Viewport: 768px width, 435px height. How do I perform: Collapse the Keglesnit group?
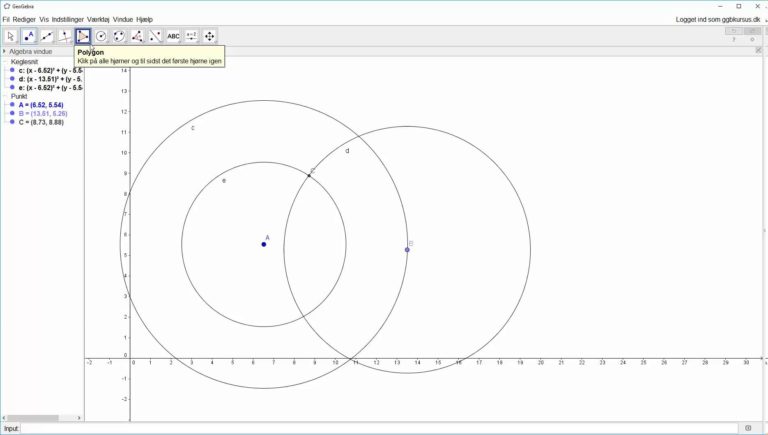5,61
